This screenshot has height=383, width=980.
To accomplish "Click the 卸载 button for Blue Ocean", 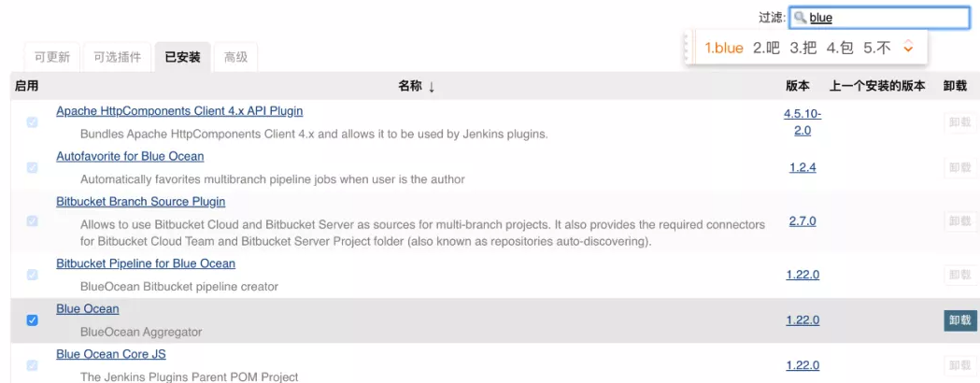I will click(x=959, y=319).
